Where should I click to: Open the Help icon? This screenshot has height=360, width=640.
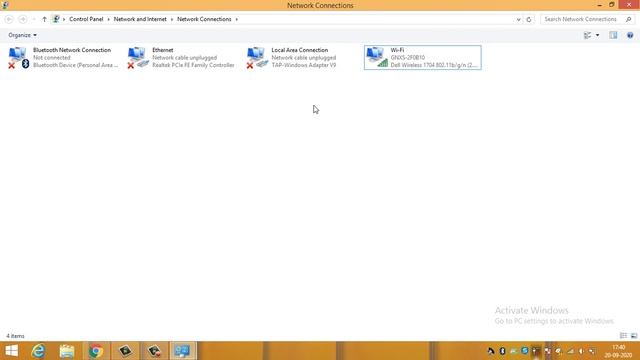[x=630, y=36]
